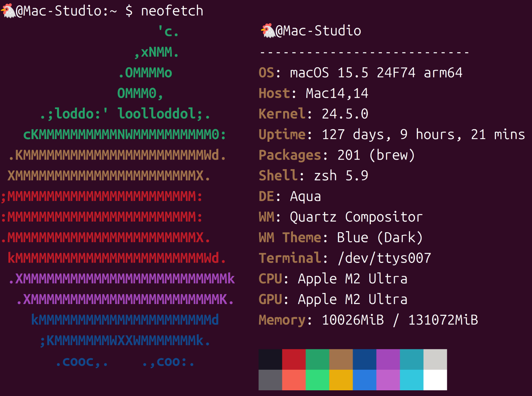Click the typed 'neofetch' command
Image resolution: width=532 pixels, height=396 pixels.
tap(172, 11)
